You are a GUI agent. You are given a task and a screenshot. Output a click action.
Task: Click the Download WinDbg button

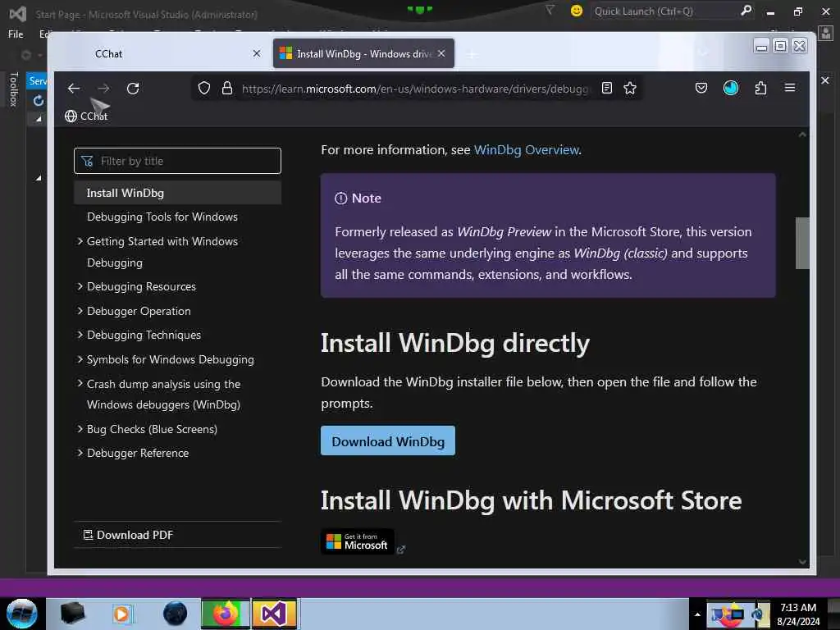[388, 441]
